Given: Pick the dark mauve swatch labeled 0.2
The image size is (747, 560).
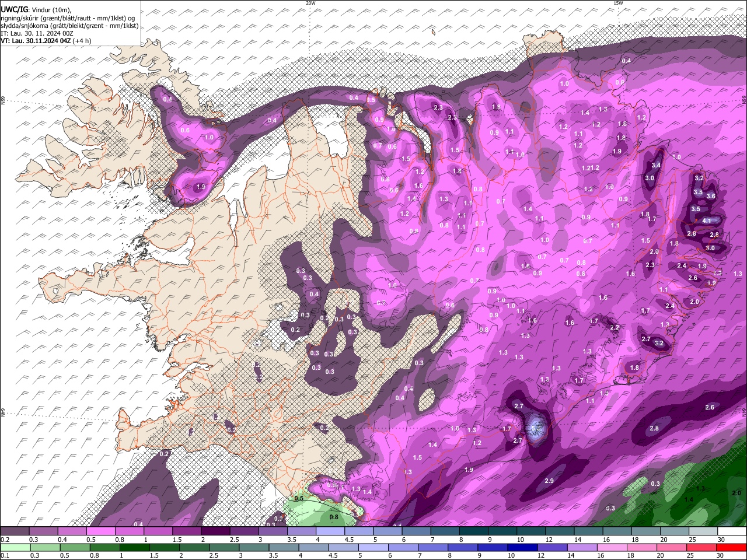Looking at the screenshot, I should (x=15, y=531).
